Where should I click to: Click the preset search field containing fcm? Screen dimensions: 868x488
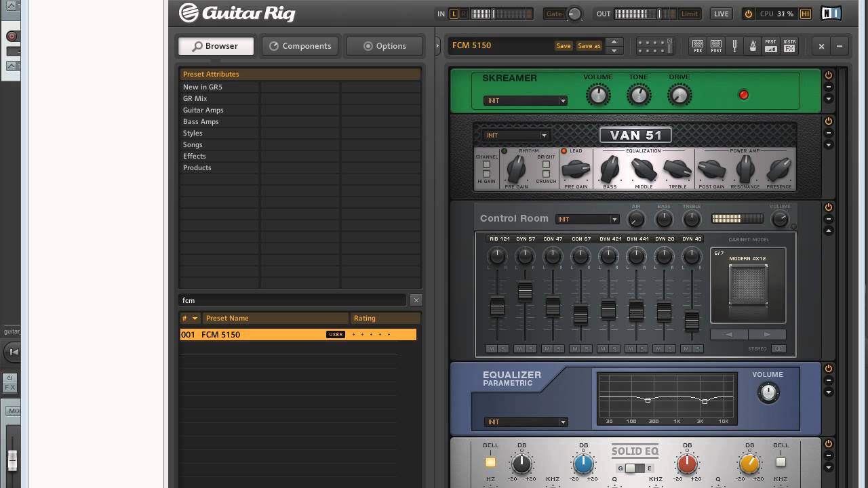click(x=292, y=300)
